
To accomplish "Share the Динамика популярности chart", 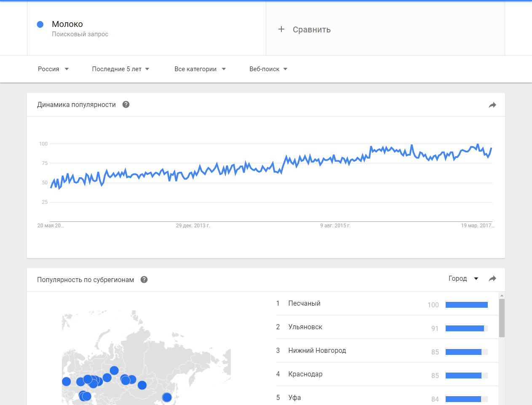I will tap(492, 105).
